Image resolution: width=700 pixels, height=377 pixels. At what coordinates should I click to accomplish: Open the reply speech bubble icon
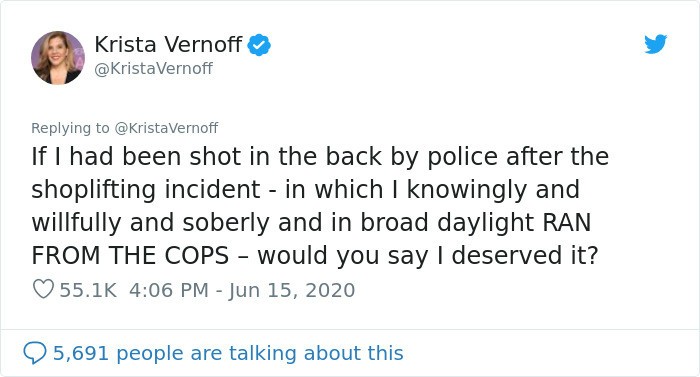(34, 353)
